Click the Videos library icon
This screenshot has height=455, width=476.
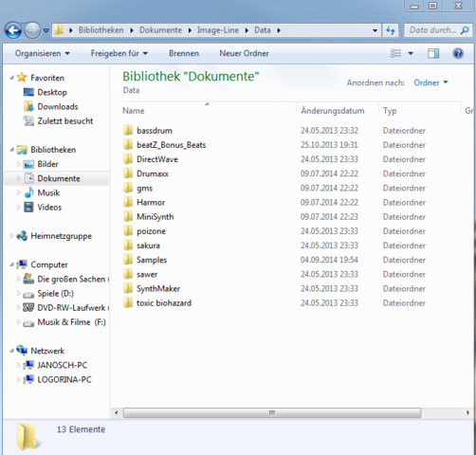28,208
